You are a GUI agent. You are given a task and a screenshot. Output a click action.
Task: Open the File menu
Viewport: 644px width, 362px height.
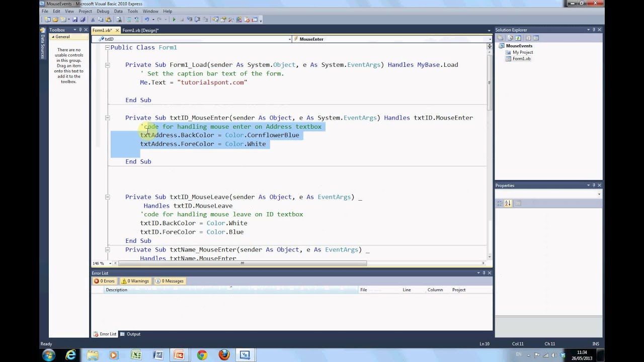[x=45, y=11]
